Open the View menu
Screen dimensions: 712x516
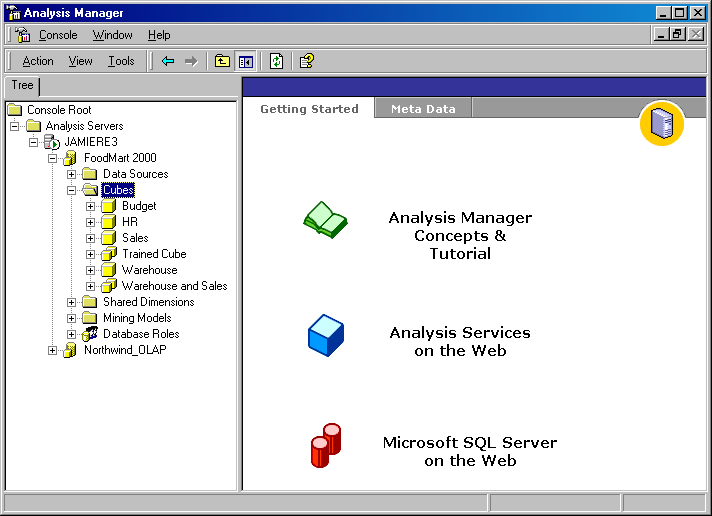pos(80,61)
